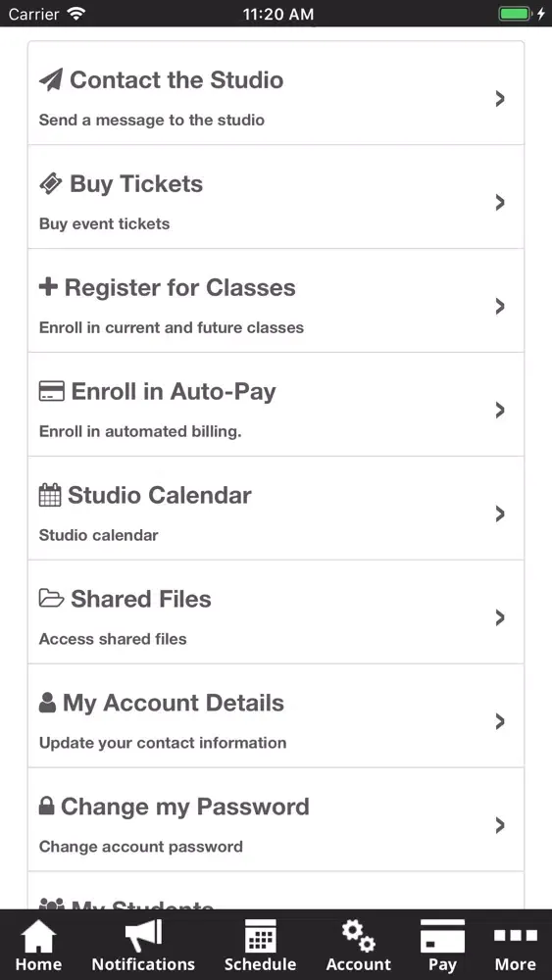Viewport: 552px width, 980px height.
Task: Tap the plus icon for Register for Classes
Action: click(x=48, y=287)
